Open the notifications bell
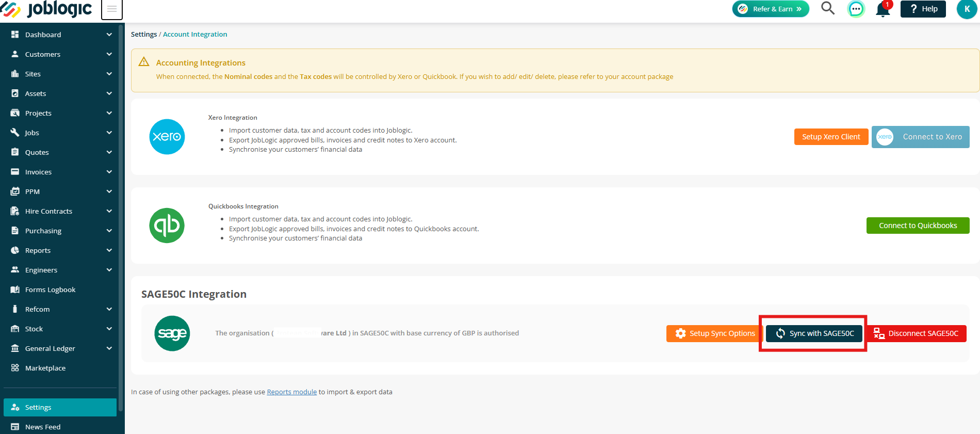This screenshot has height=434, width=980. pyautogui.click(x=883, y=9)
